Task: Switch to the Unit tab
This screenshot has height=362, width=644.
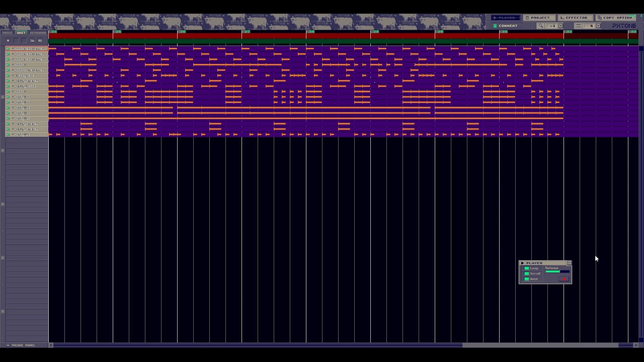Action: 21,33
